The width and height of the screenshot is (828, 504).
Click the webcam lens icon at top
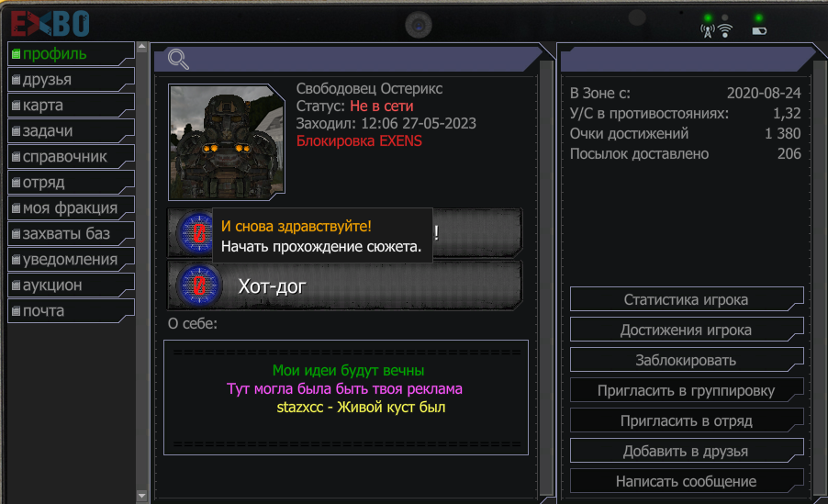[x=419, y=25]
